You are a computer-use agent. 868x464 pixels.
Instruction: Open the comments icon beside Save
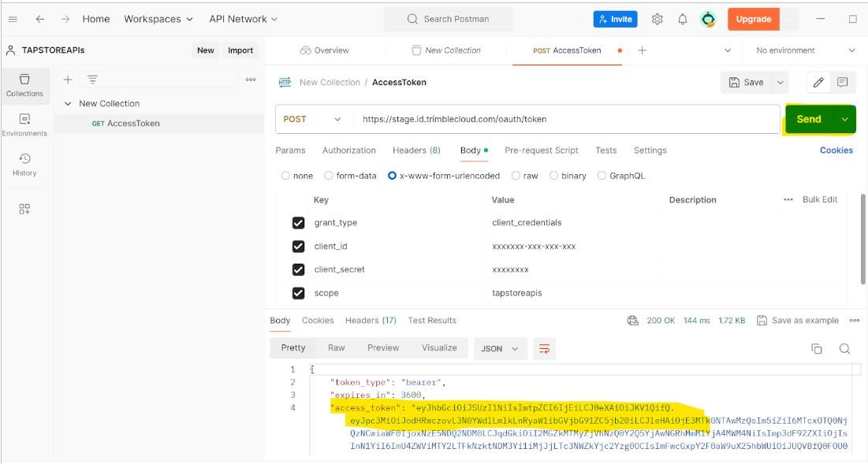tap(842, 82)
